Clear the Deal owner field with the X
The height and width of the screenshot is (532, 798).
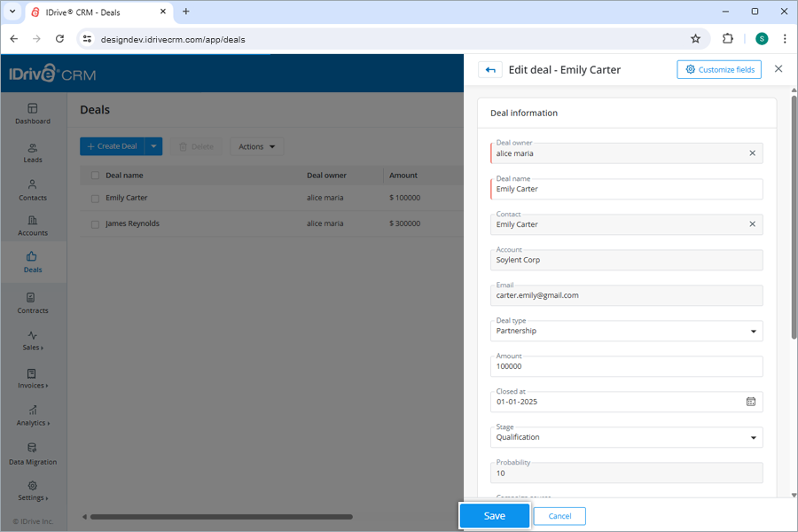coord(751,153)
